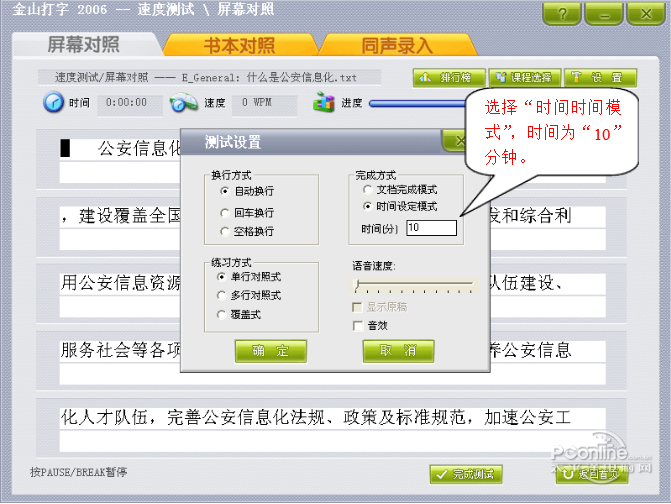Click the colored blocks progress icon
The height and width of the screenshot is (504, 671).
point(324,102)
